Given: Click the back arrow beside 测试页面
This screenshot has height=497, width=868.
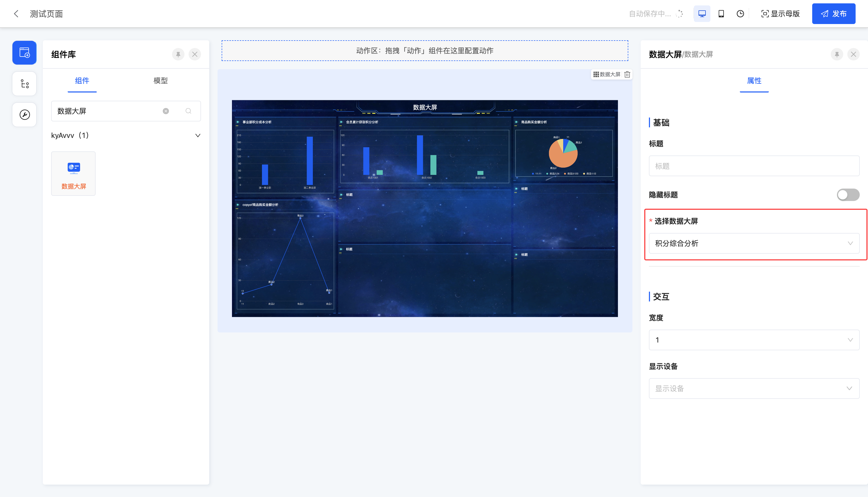Looking at the screenshot, I should coord(16,14).
